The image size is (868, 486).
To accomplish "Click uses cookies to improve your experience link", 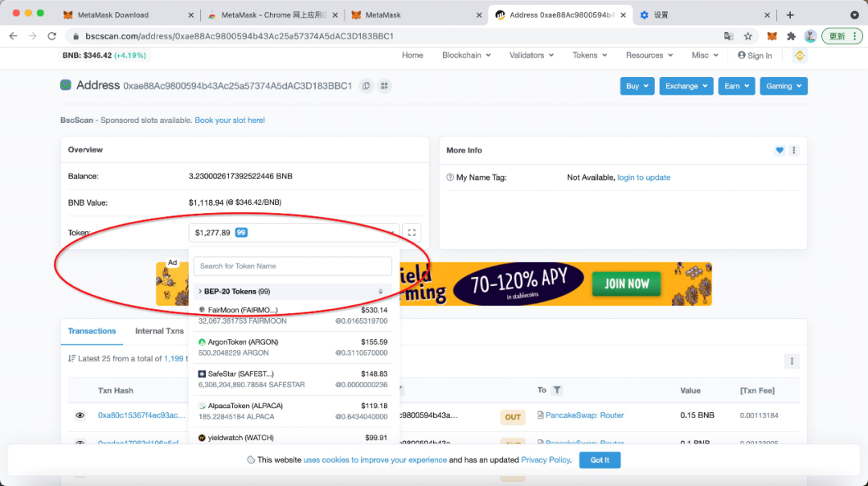I will 375,460.
